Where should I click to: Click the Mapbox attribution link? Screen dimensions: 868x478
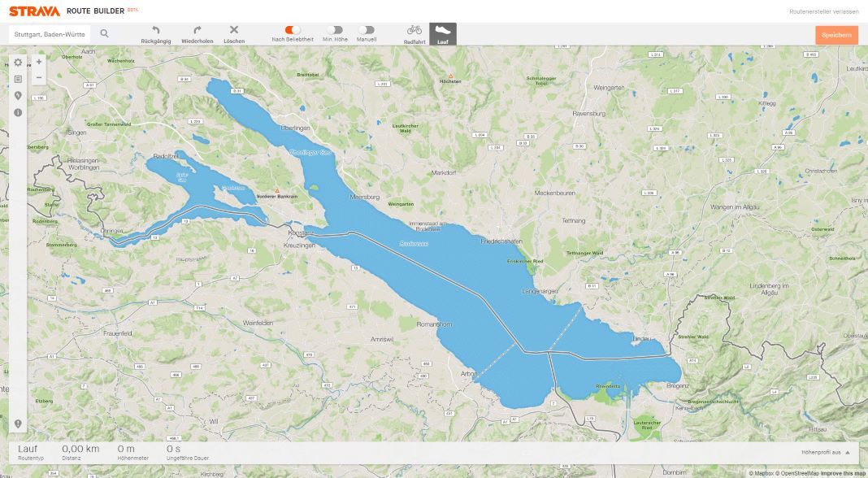[762, 474]
